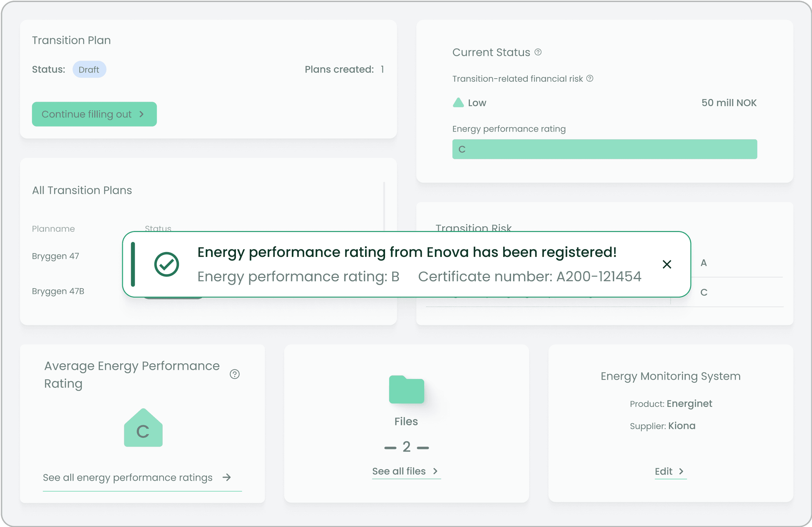Viewport: 812px width, 527px height.
Task: Open the See all files link
Action: 399,471
